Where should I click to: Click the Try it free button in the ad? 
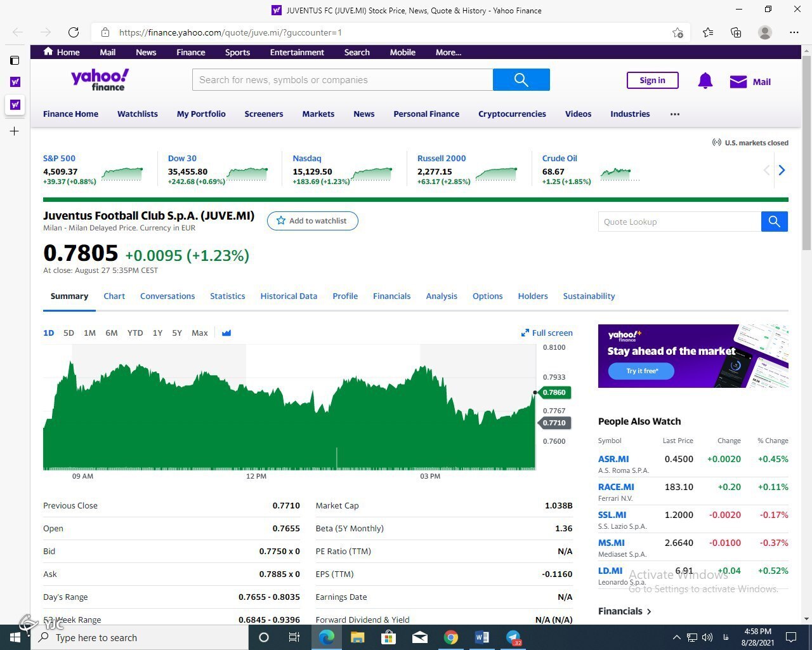point(641,371)
